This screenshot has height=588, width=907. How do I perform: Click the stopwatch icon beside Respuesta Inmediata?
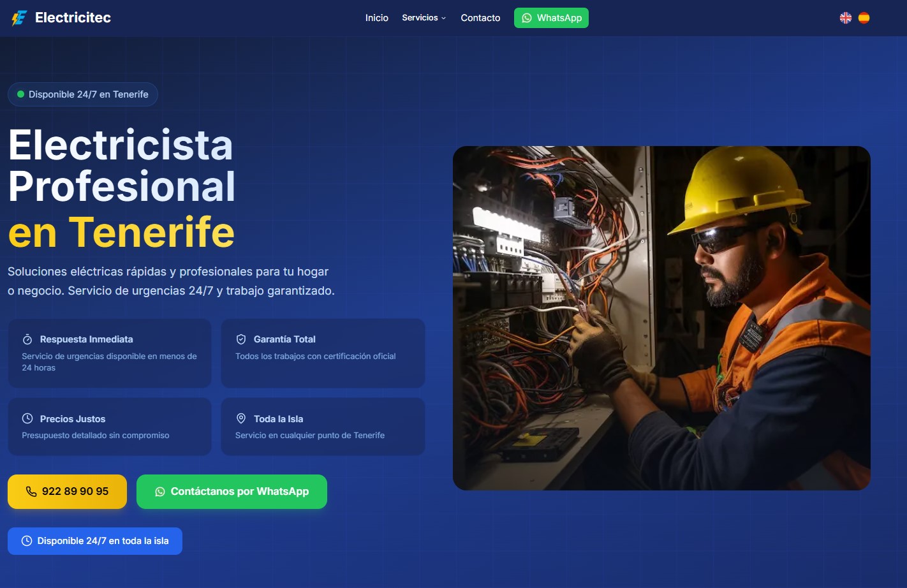[27, 339]
